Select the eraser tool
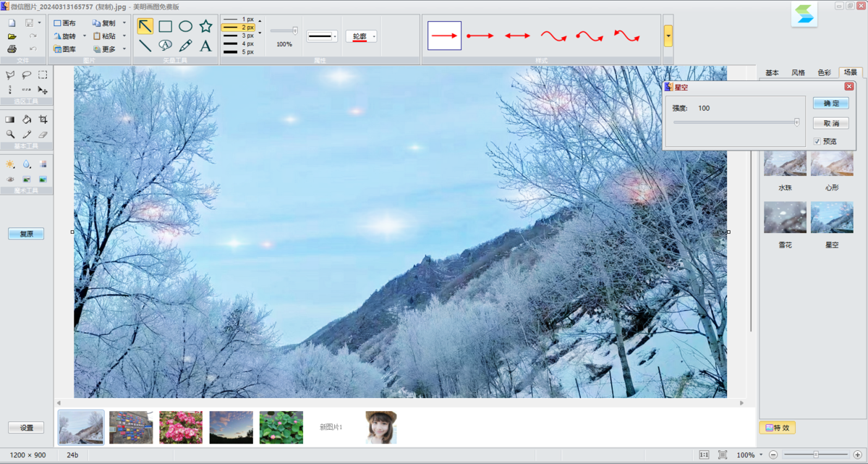868x464 pixels. (44, 134)
